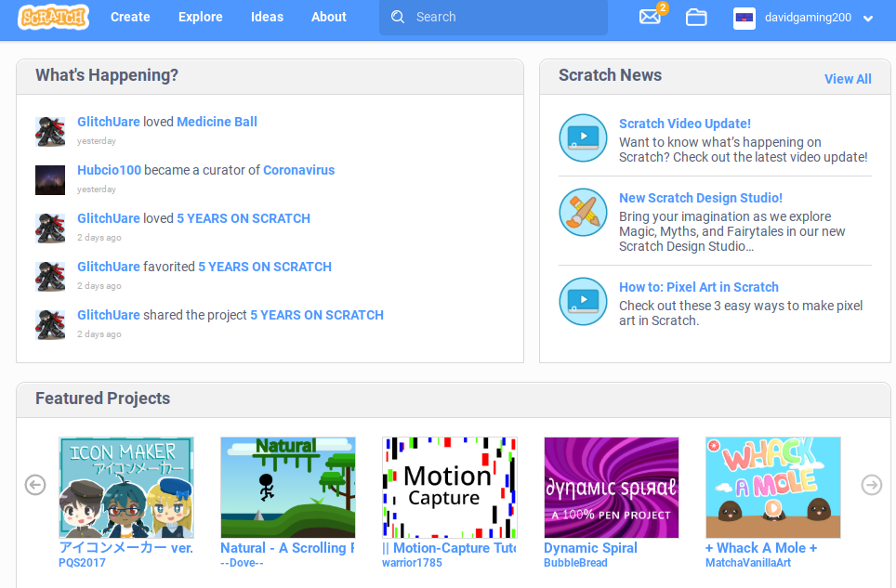Image resolution: width=896 pixels, height=588 pixels.
Task: Click Hubcio100's avatar image
Action: pos(50,180)
